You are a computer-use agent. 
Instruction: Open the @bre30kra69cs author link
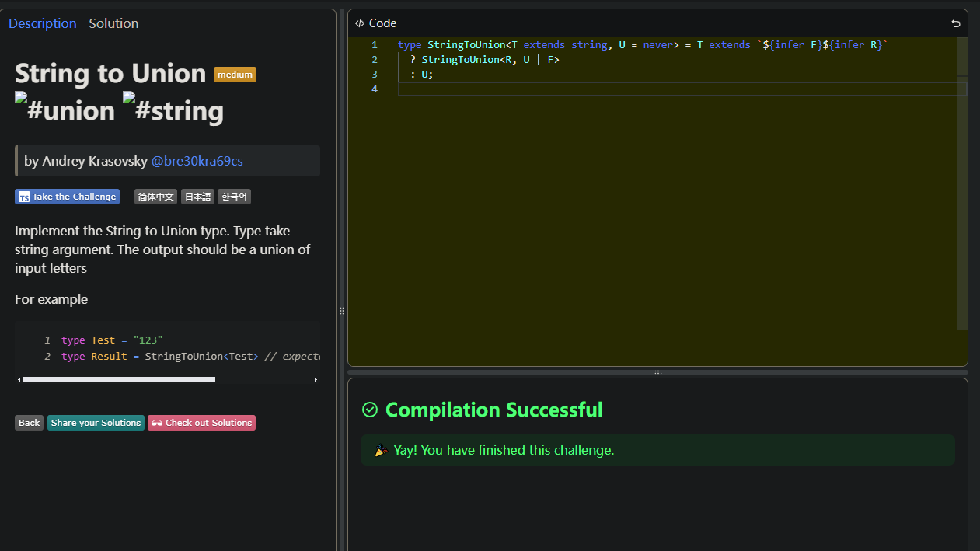[197, 161]
